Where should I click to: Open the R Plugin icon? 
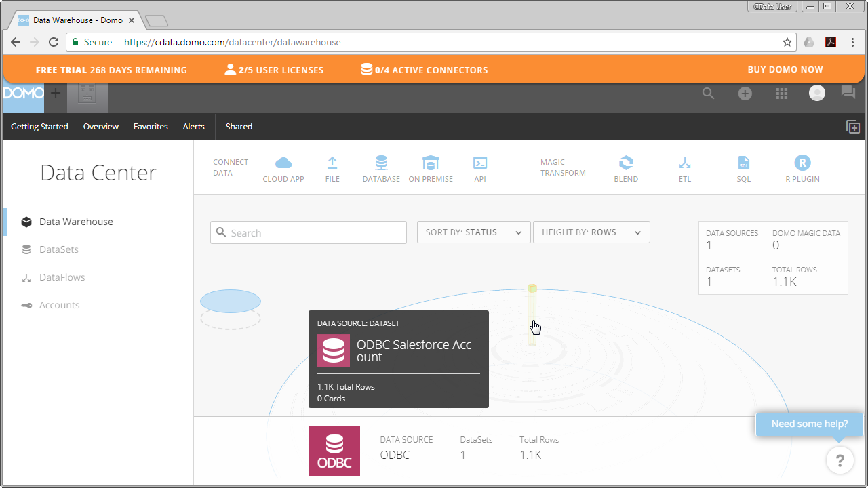click(x=802, y=163)
